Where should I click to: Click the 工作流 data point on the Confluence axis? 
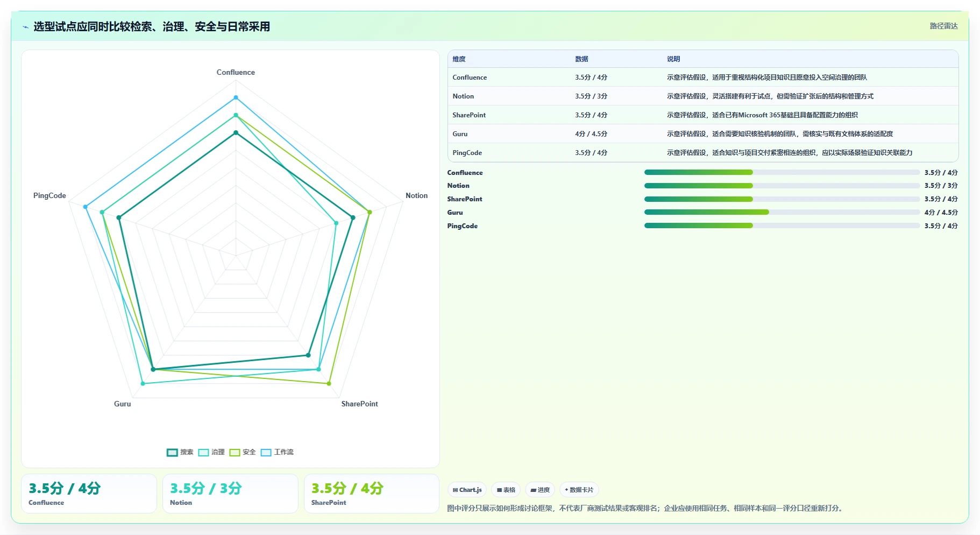tap(236, 98)
